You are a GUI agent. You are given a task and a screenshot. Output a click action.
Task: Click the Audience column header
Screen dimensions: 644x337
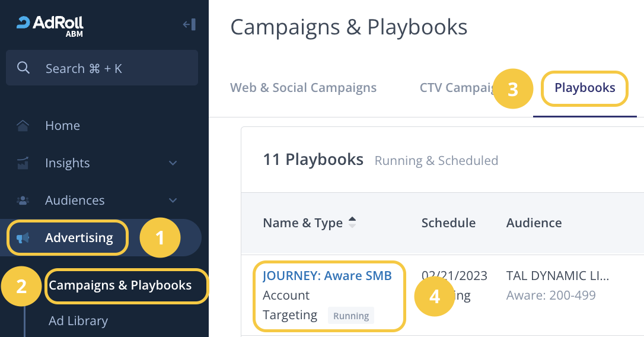pos(534,223)
